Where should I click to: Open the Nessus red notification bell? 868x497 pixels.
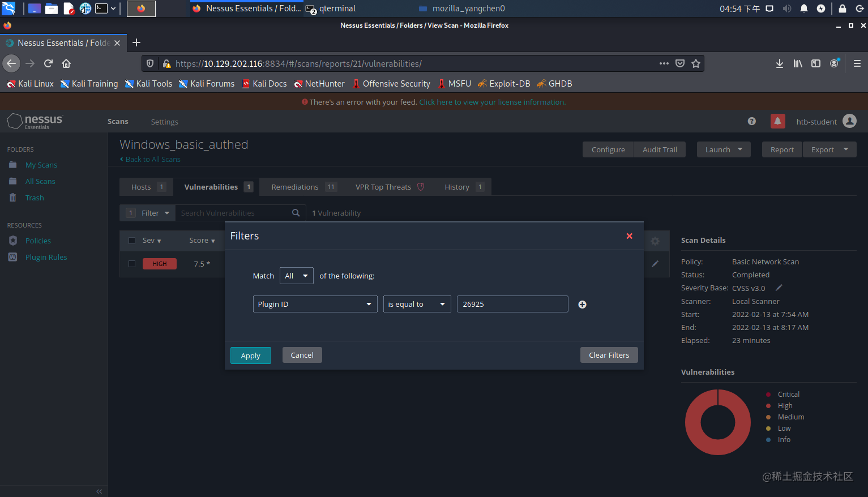pyautogui.click(x=777, y=121)
